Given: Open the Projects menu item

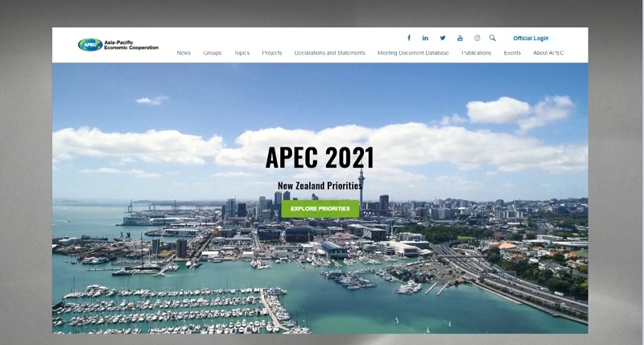Looking at the screenshot, I should coord(272,53).
